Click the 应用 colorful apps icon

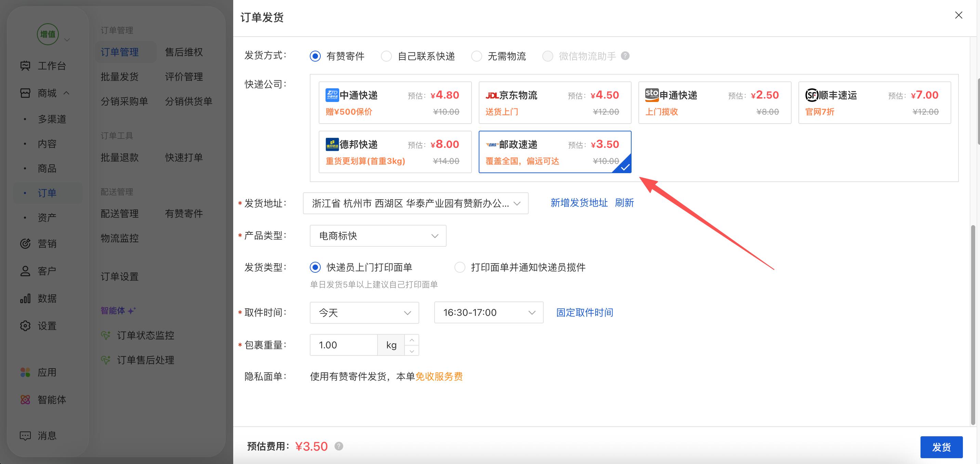click(x=25, y=372)
